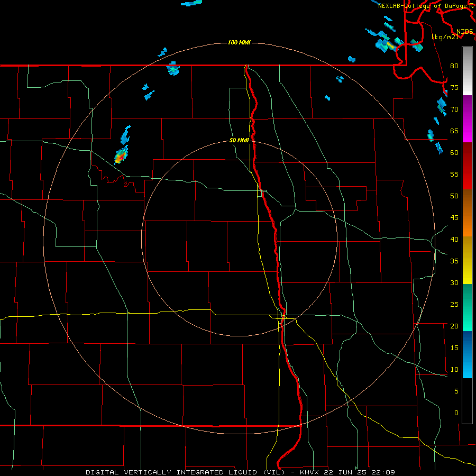This screenshot has height=476, width=476.
Task: Click the white segment of the color bar
Action: pyautogui.click(x=467, y=71)
